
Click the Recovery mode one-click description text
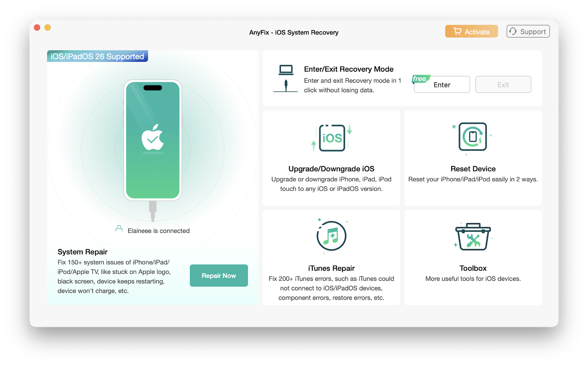(x=352, y=85)
